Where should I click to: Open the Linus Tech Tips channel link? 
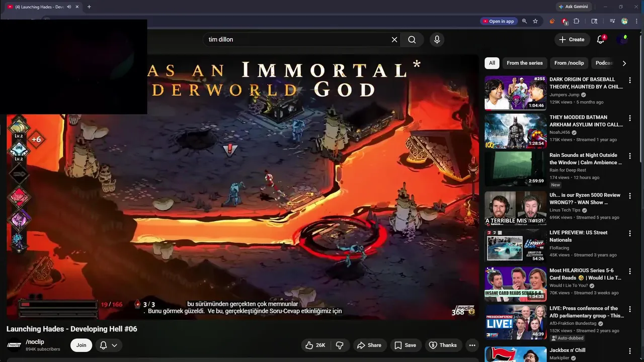(565, 210)
